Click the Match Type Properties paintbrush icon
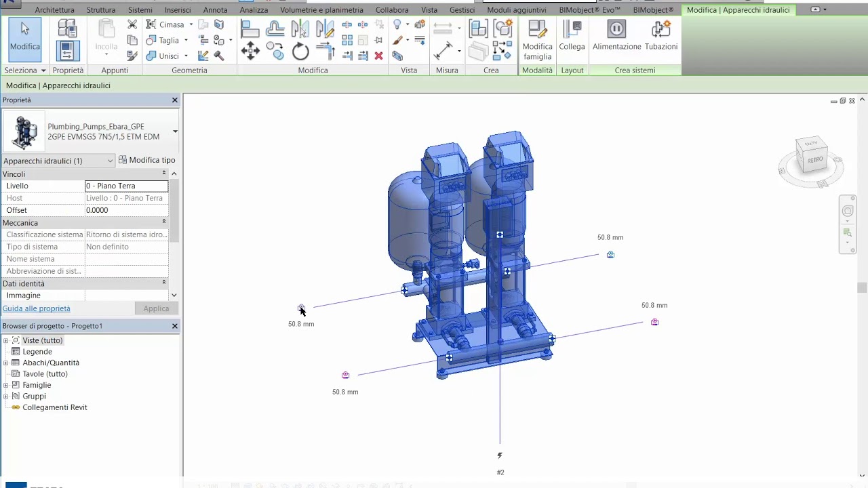Image resolution: width=868 pixels, height=488 pixels. pyautogui.click(x=132, y=56)
